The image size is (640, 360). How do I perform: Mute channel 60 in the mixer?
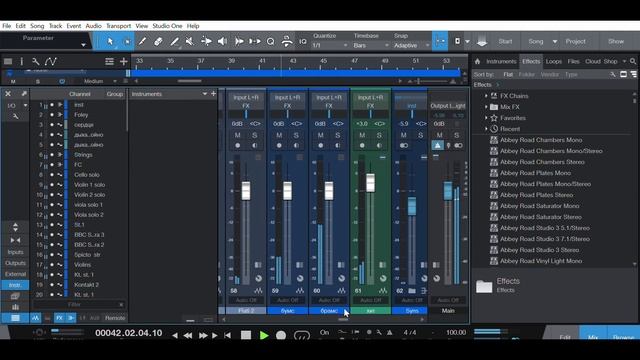321,135
